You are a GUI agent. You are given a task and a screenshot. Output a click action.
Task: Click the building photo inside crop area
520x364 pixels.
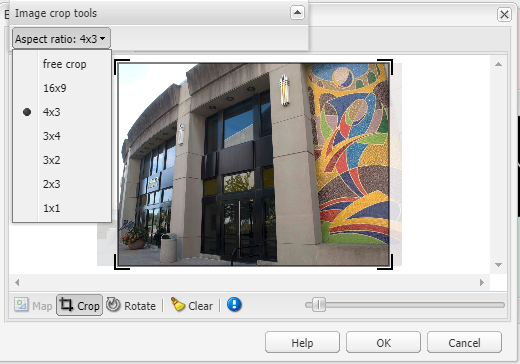(x=254, y=164)
